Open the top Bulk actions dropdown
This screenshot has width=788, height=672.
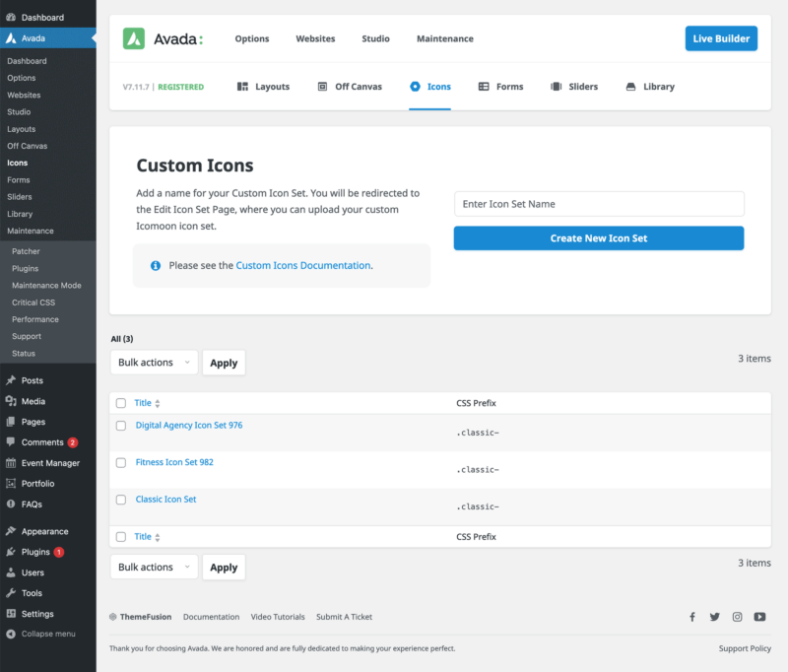[x=154, y=363]
